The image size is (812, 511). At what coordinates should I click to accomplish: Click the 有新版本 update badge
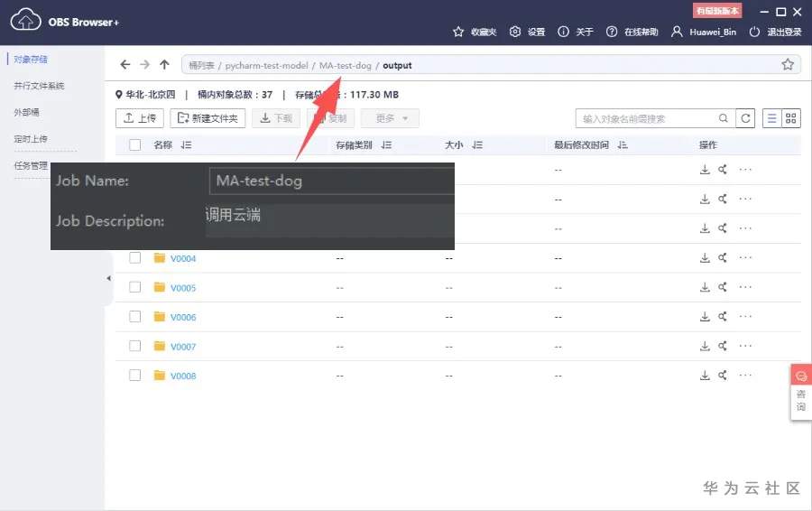[717, 10]
